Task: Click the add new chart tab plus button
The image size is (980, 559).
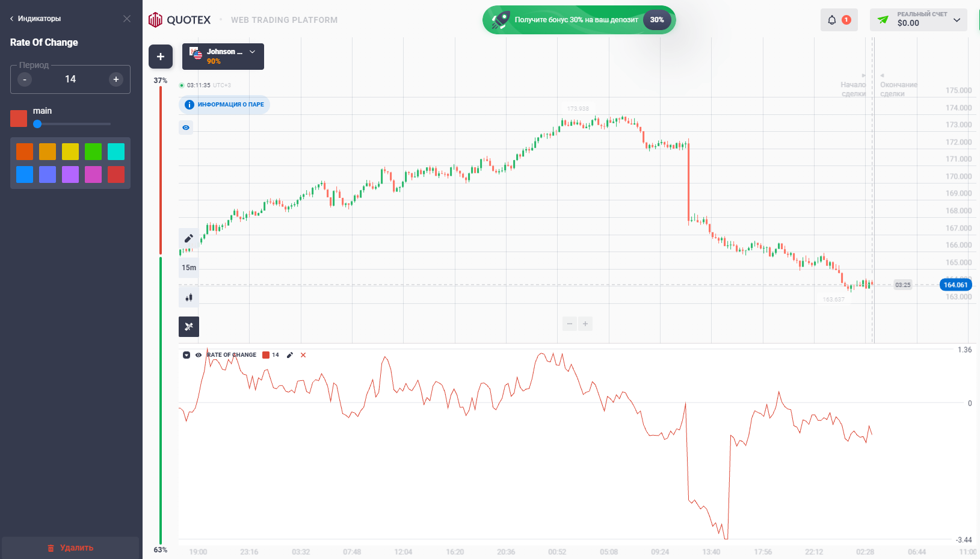Action: point(161,57)
